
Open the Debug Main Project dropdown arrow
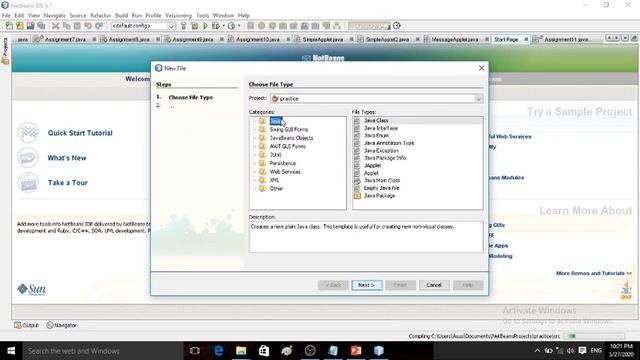pos(223,26)
